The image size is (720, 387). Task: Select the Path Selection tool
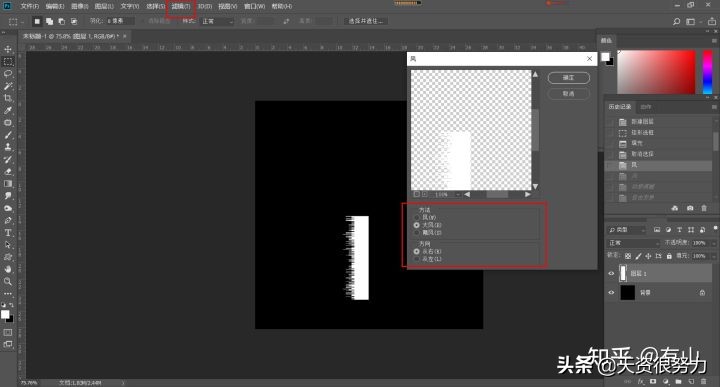tap(8, 245)
